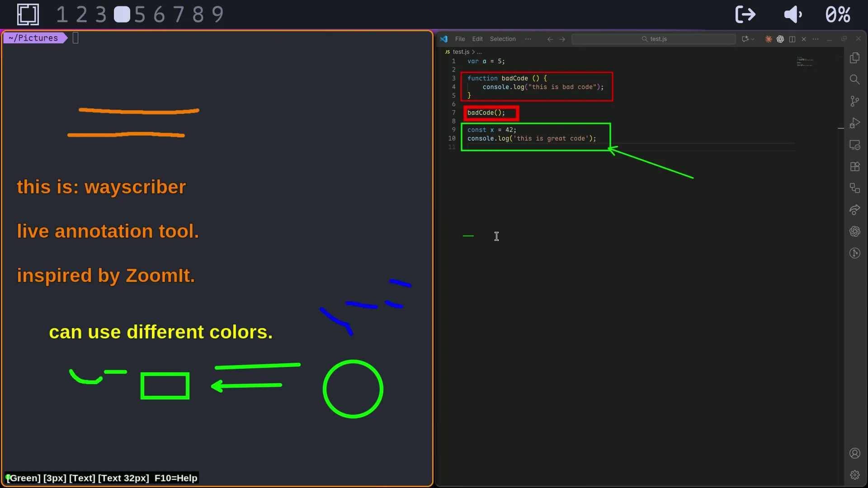The height and width of the screenshot is (488, 868).
Task: Click inside the test.js search field
Action: 656,39
